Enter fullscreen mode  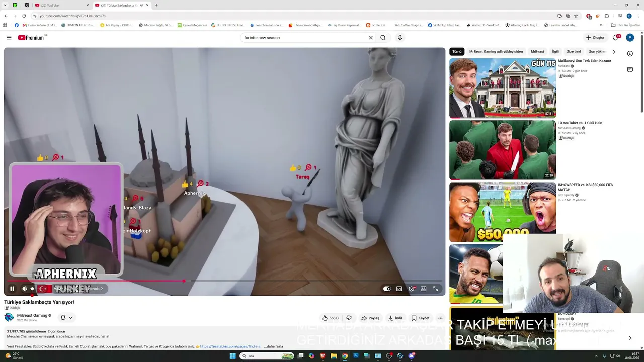[x=436, y=289]
